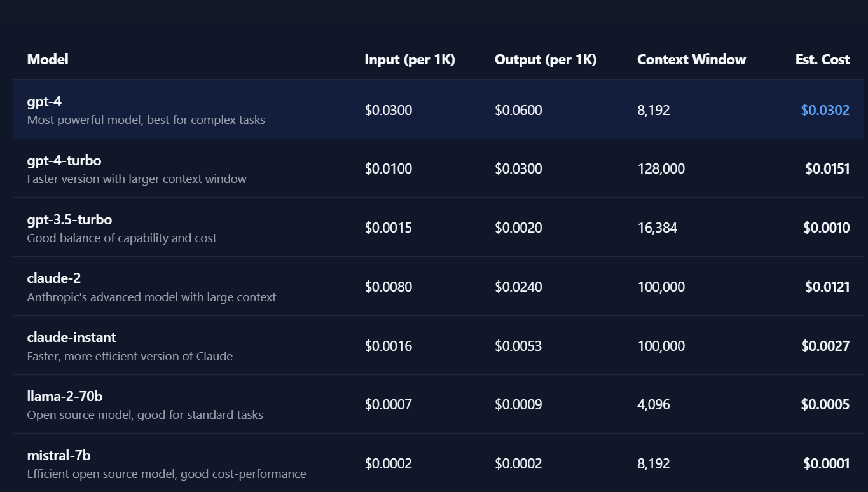Choose the gpt-3.5-turbo model name
Viewport: 868px width, 492px height.
pyautogui.click(x=69, y=219)
